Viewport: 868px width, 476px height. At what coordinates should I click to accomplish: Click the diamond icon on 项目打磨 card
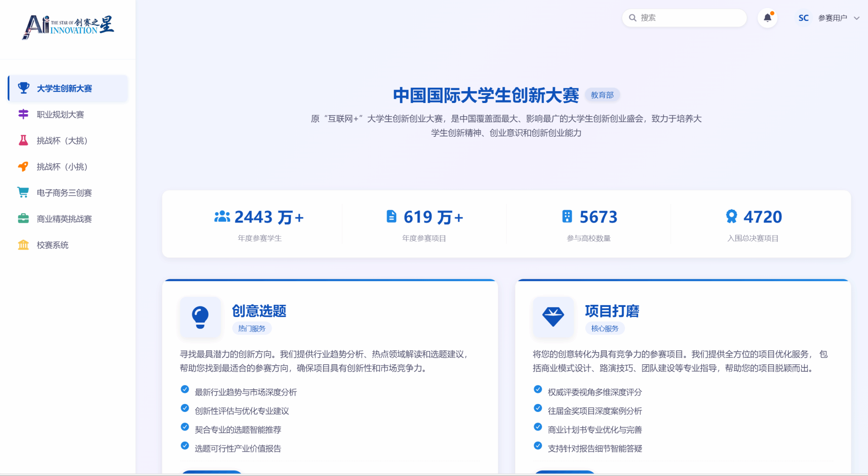[553, 317]
